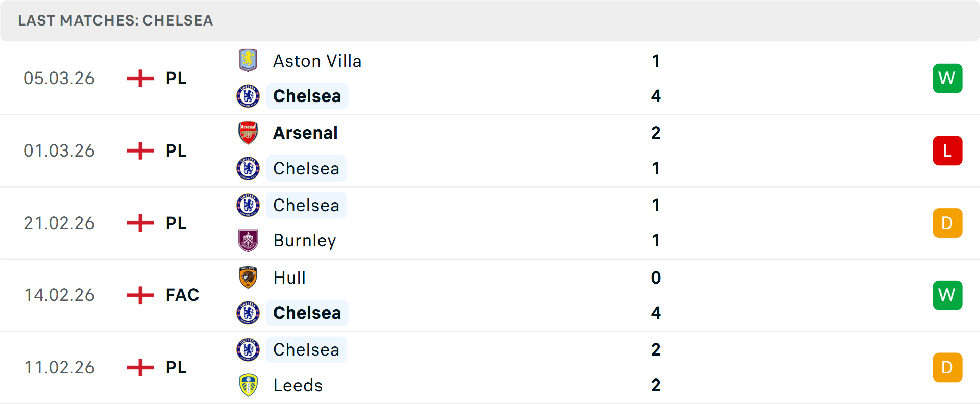Click the Hull City tiger crest
This screenshot has height=404, width=980.
click(248, 277)
